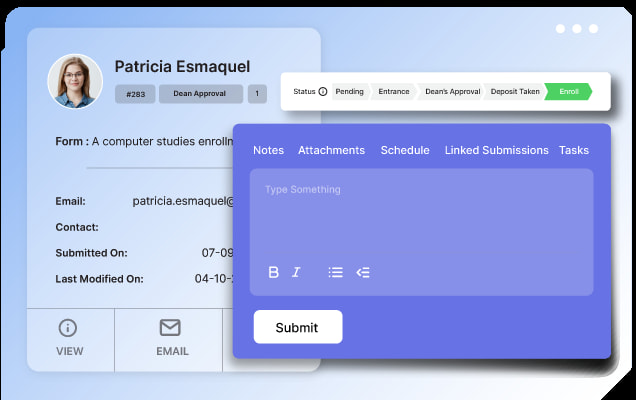636x400 pixels.
Task: Click the Submit button
Action: pyautogui.click(x=298, y=327)
